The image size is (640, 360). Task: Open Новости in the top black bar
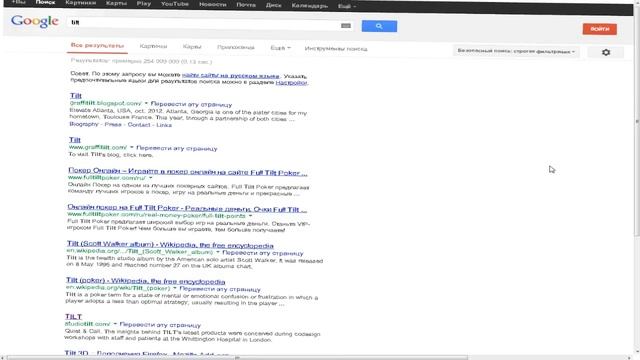[x=212, y=4]
